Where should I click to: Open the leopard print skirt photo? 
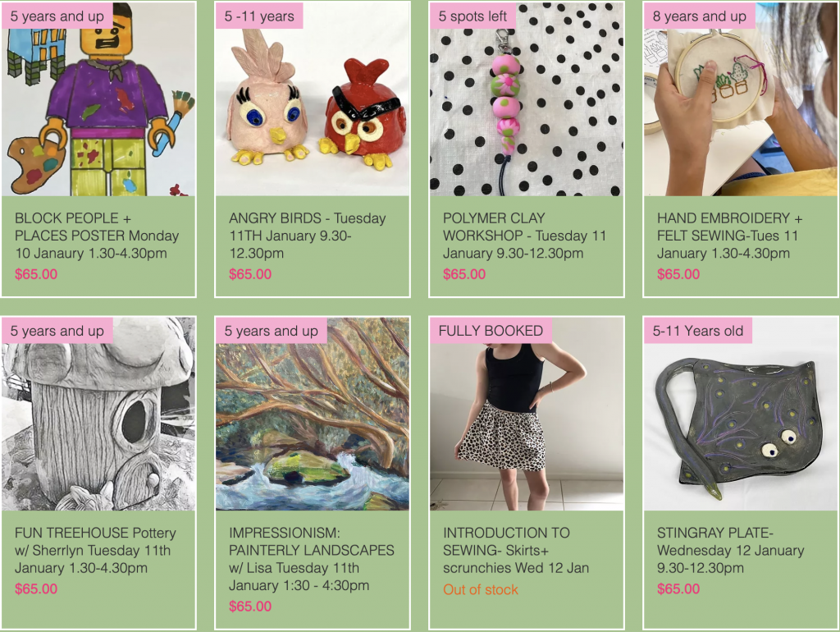pos(527,414)
